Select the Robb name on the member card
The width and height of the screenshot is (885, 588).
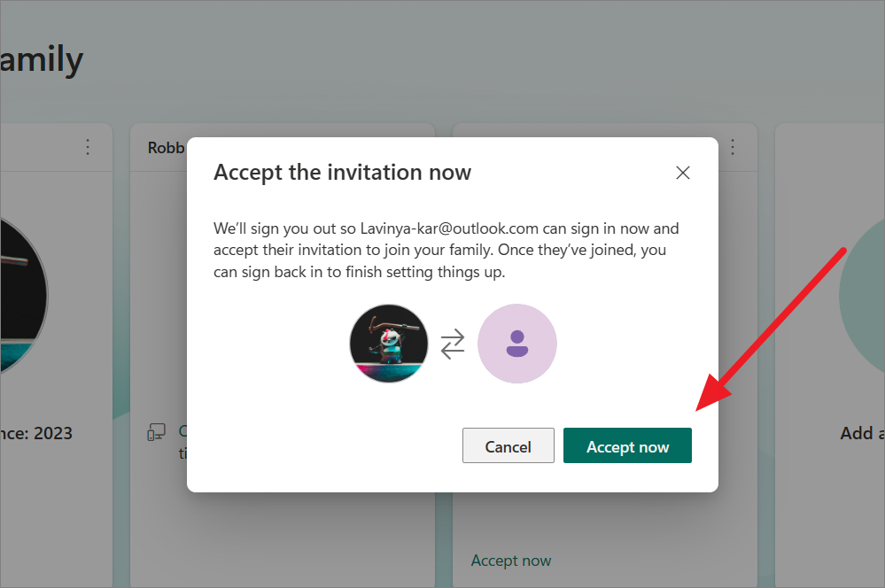[166, 148]
